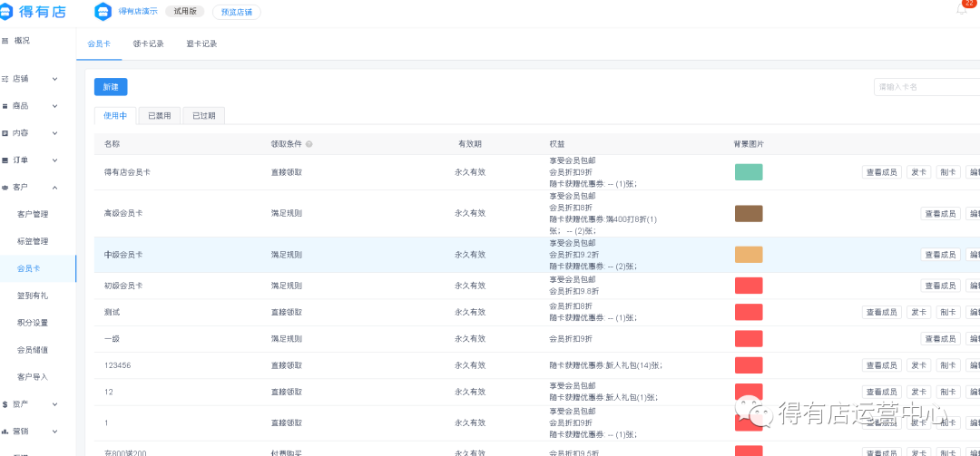Expand the 商品 sidebar menu
Image resolution: width=980 pixels, height=456 pixels.
pos(54,106)
